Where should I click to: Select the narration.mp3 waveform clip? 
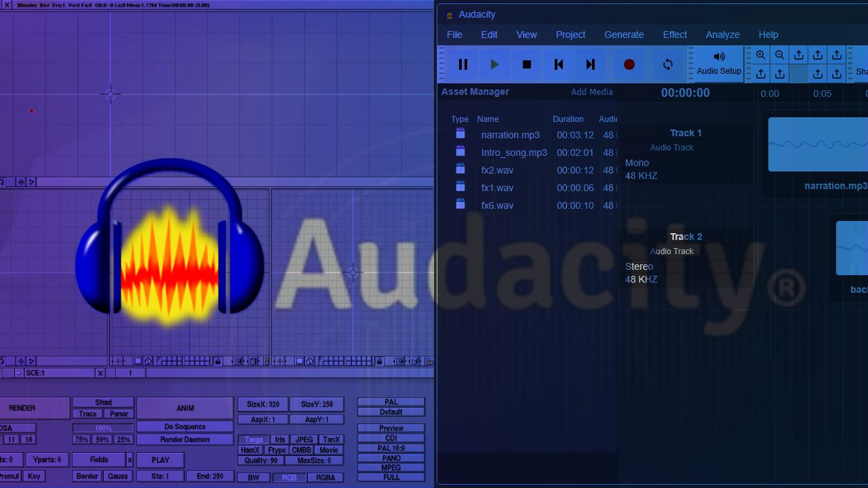click(818, 144)
